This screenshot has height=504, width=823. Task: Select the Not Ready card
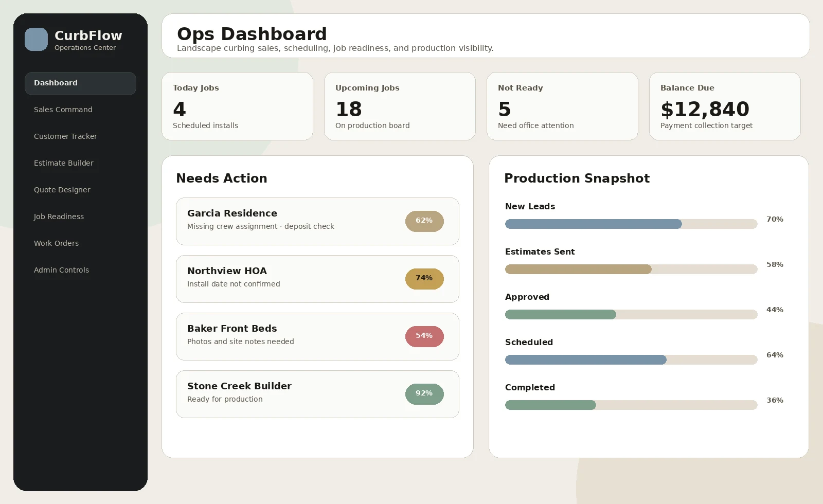tap(562, 106)
